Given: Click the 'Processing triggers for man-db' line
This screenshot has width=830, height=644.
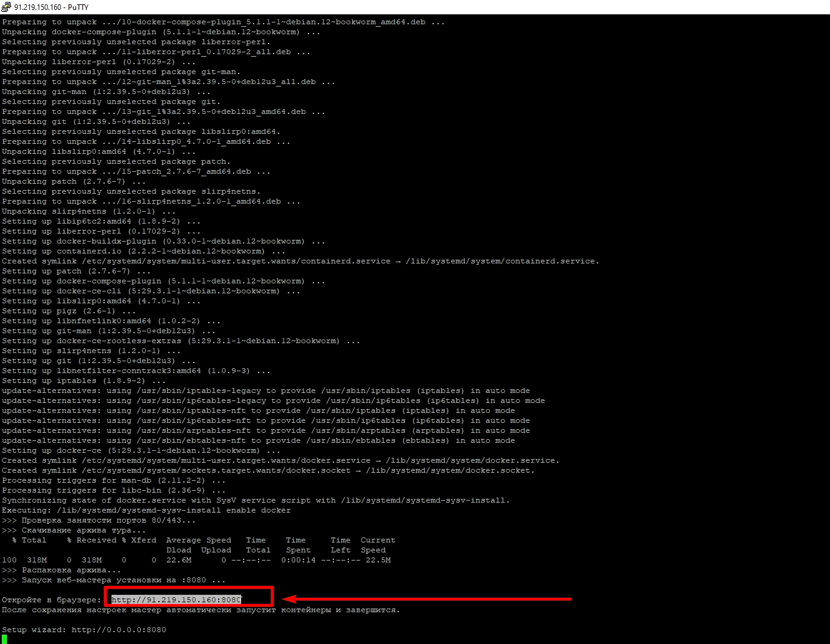Looking at the screenshot, I should pyautogui.click(x=113, y=480).
